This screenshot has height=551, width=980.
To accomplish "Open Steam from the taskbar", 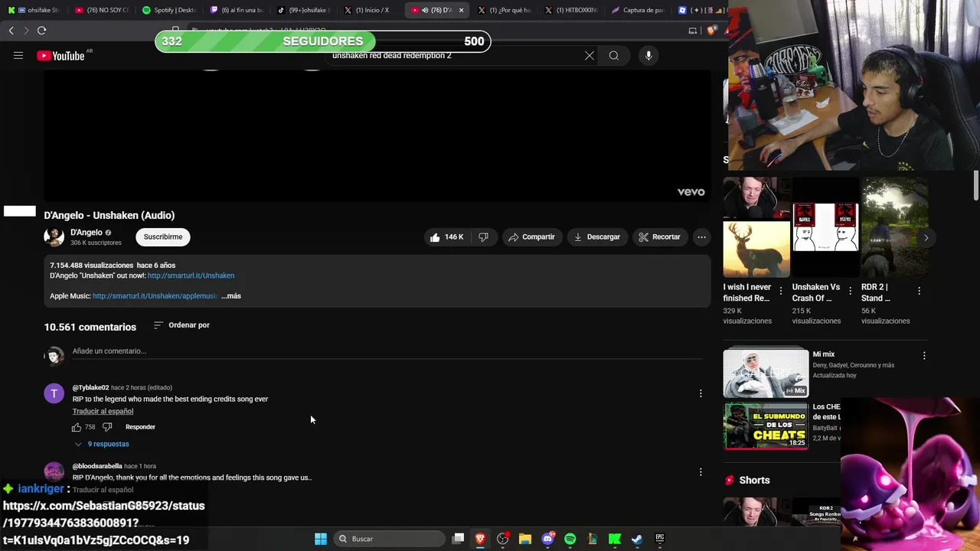I will pos(637,539).
